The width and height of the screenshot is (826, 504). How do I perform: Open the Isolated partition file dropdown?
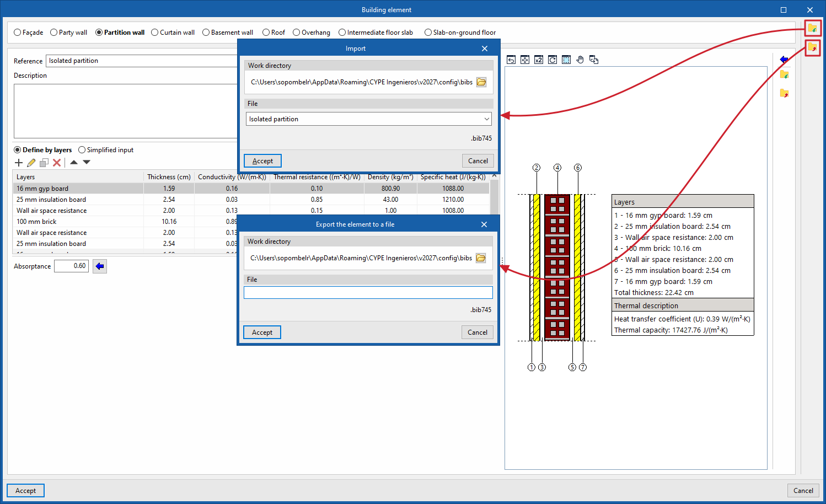368,119
